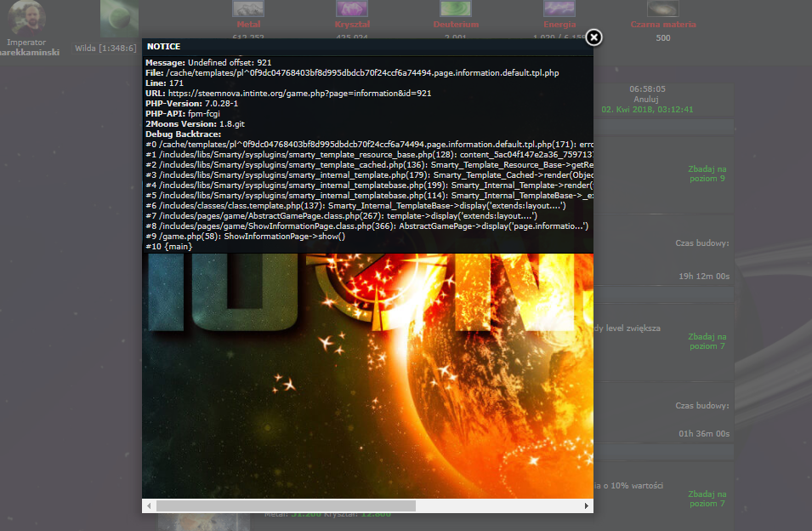
Task: Click the horizontal scrollbar thumb in dialog
Action: point(286,505)
